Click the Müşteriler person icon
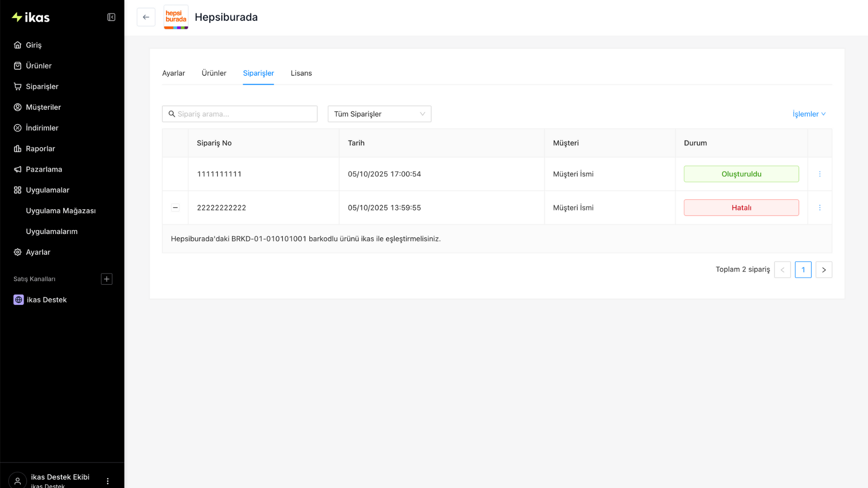868x488 pixels. pos(18,108)
